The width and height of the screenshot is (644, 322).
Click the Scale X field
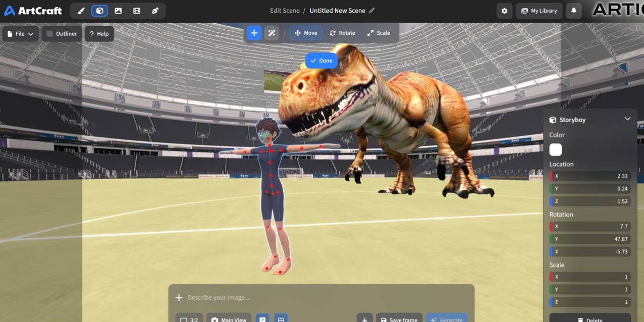[x=590, y=277]
